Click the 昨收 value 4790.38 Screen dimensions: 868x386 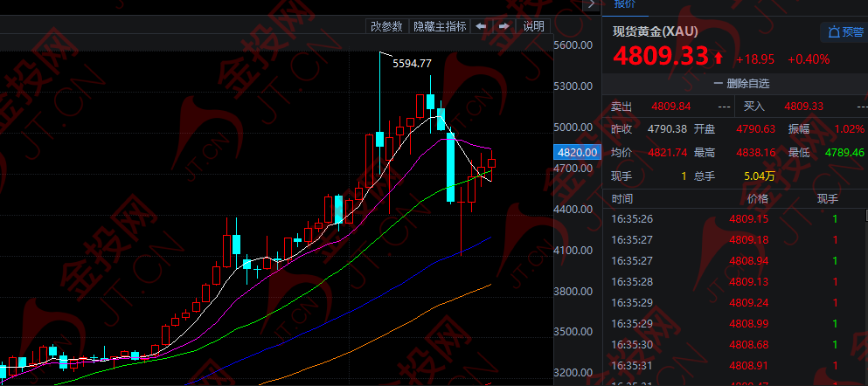tap(667, 129)
